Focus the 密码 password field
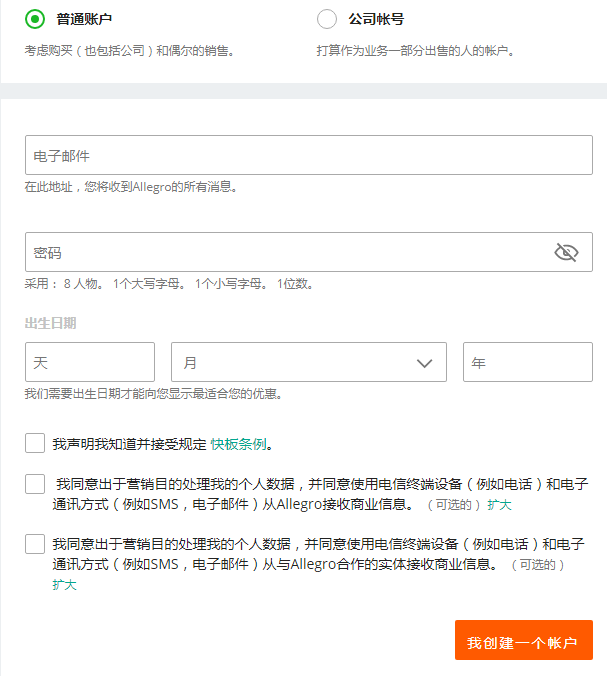 tap(285, 252)
